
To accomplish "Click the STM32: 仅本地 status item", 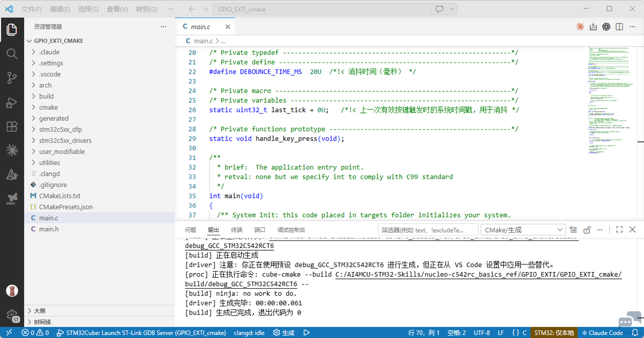I will point(554,333).
